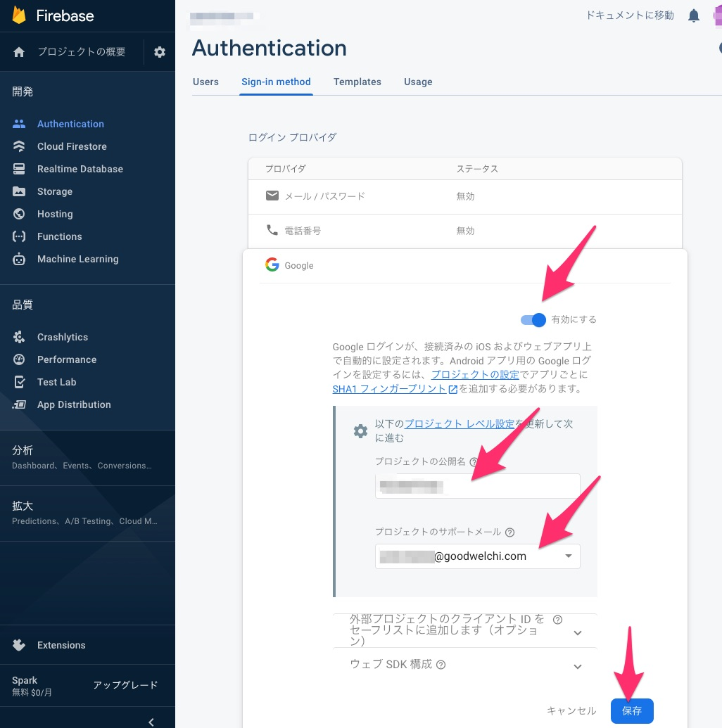
Task: Click the Firebase flame logo
Action: pyautogui.click(x=19, y=15)
